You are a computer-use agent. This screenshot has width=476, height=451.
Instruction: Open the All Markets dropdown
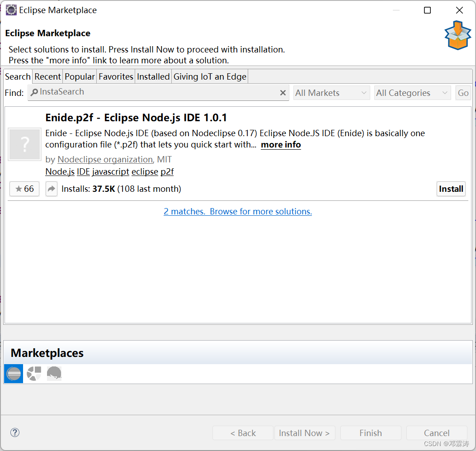[331, 92]
